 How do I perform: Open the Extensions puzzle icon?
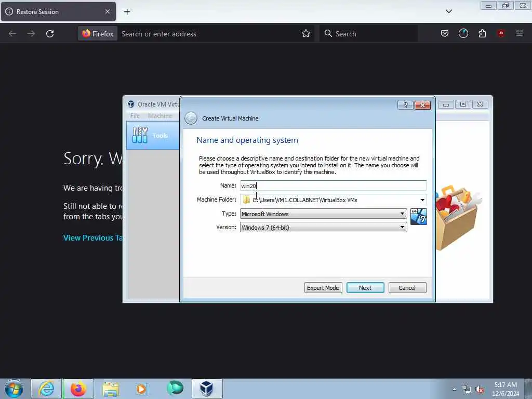point(482,33)
